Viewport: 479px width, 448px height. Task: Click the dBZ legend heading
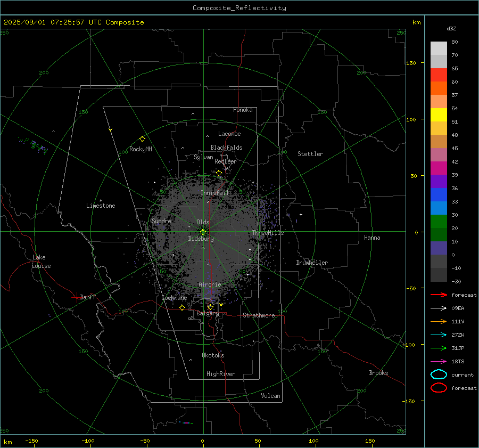(x=451, y=29)
